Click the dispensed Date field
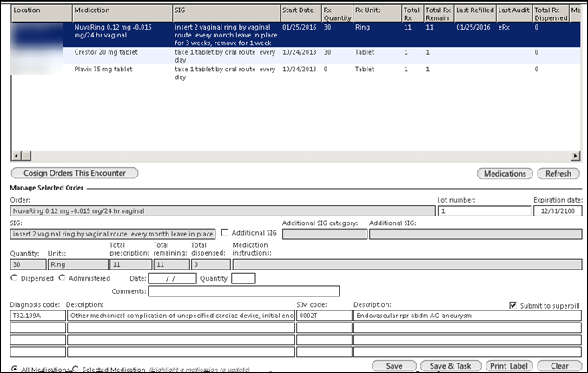 click(x=172, y=278)
